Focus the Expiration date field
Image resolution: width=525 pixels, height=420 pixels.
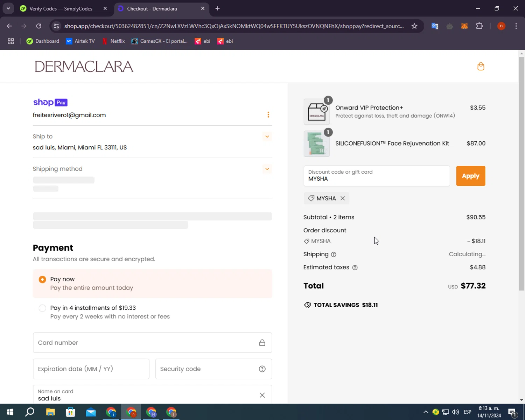tap(91, 369)
